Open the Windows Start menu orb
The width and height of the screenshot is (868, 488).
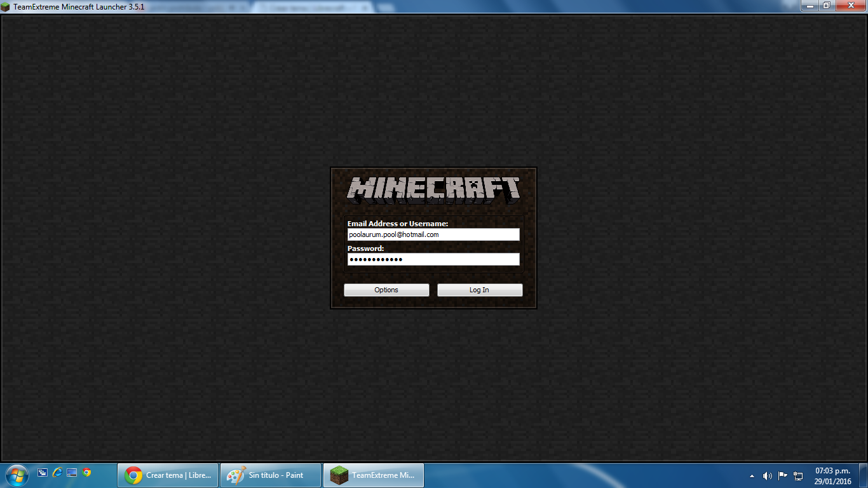click(16, 475)
